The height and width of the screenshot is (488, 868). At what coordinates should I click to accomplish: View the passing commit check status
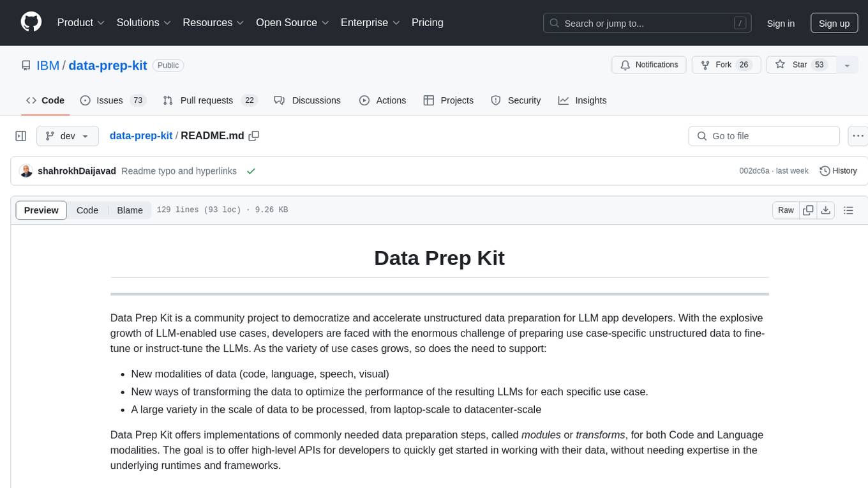tap(251, 171)
